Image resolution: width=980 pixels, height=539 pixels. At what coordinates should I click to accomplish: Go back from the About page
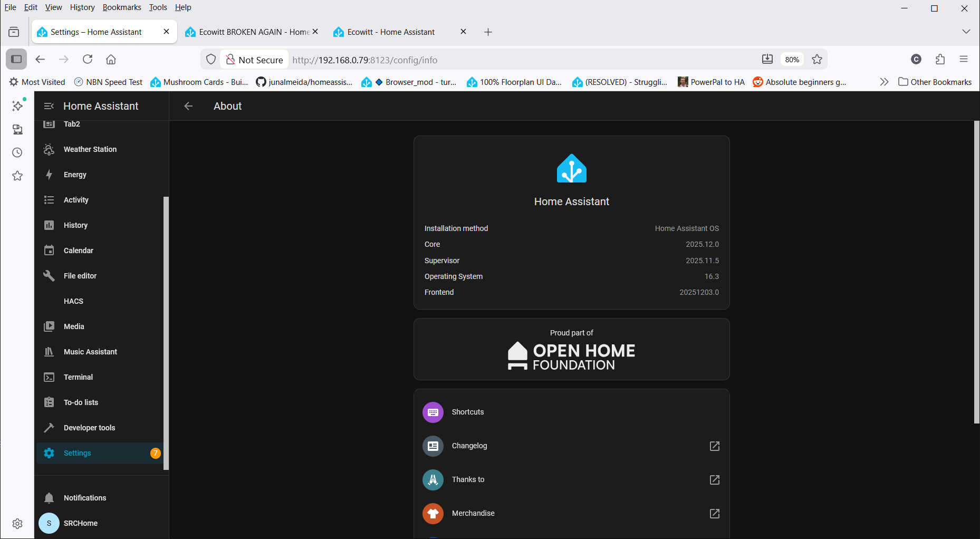(188, 106)
